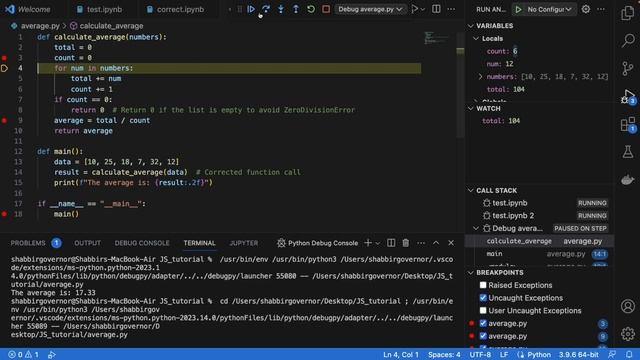Kill the terminal with trash icon
The width and height of the screenshot is (640, 360).
click(x=405, y=243)
